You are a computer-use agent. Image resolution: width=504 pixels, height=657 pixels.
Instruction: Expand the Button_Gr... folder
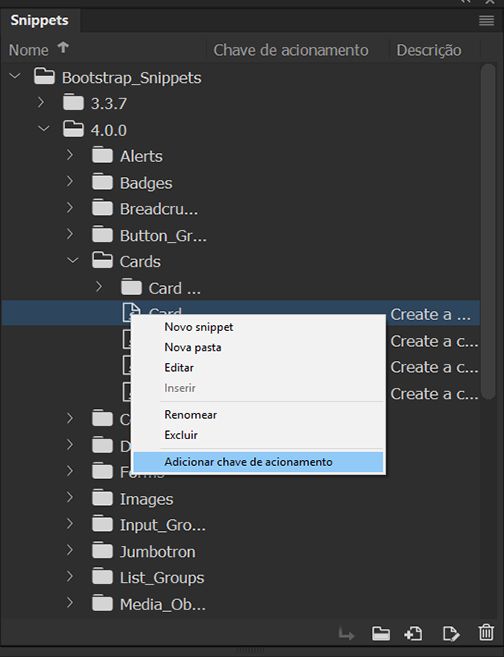[x=70, y=234]
